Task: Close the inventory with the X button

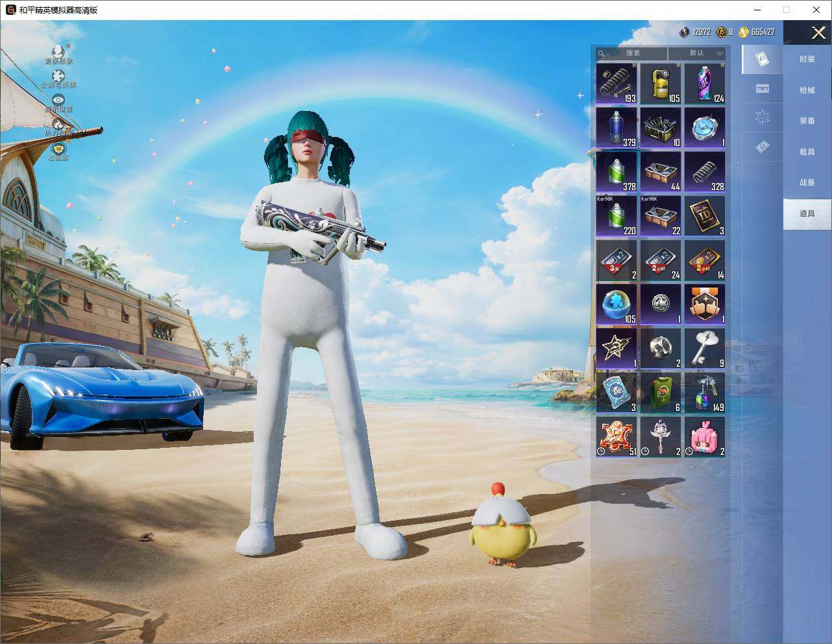Action: [x=818, y=32]
